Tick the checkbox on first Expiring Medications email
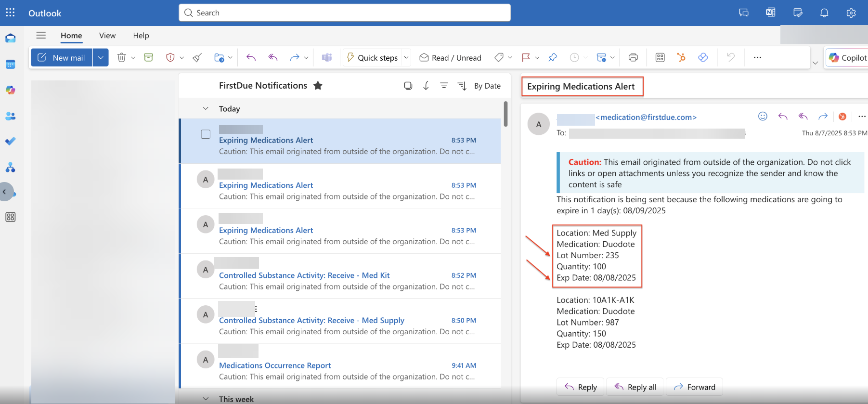The height and width of the screenshot is (404, 868). [x=206, y=134]
